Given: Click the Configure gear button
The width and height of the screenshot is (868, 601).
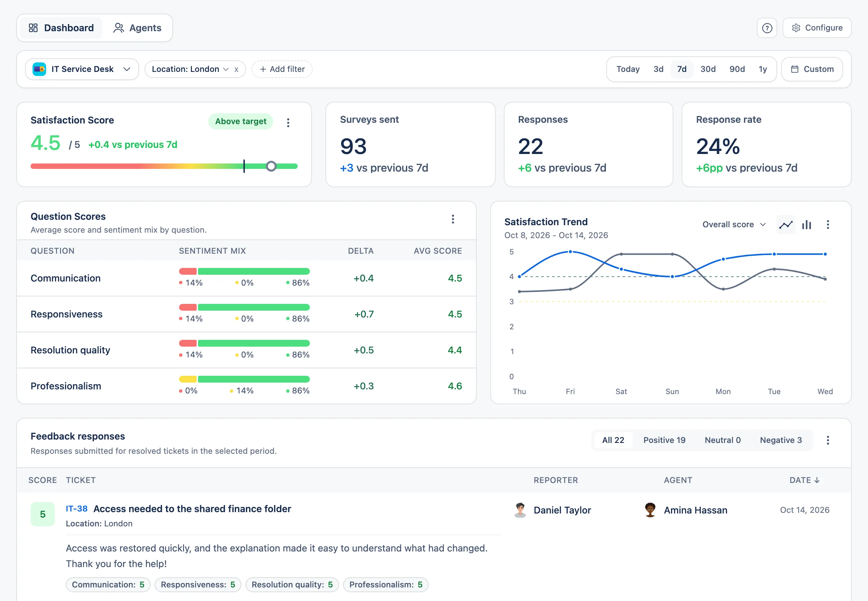Looking at the screenshot, I should (817, 28).
